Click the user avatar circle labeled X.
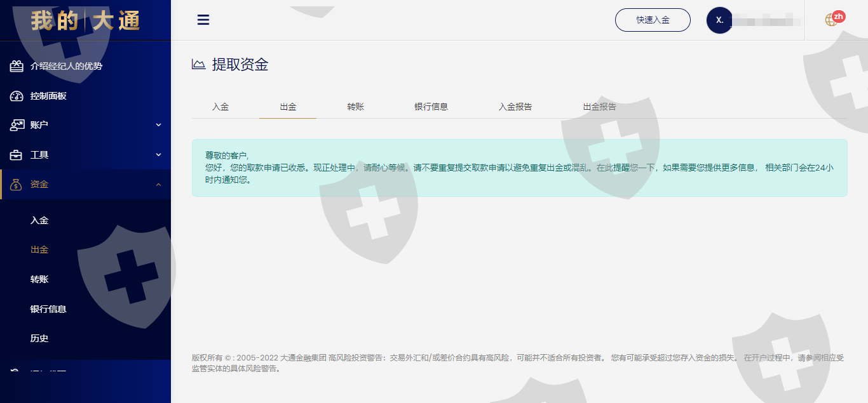Viewport: 868px width, 403px height. pyautogui.click(x=720, y=20)
